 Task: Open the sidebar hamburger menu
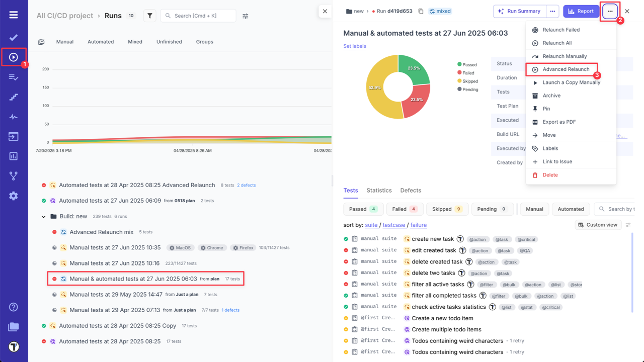point(14,14)
